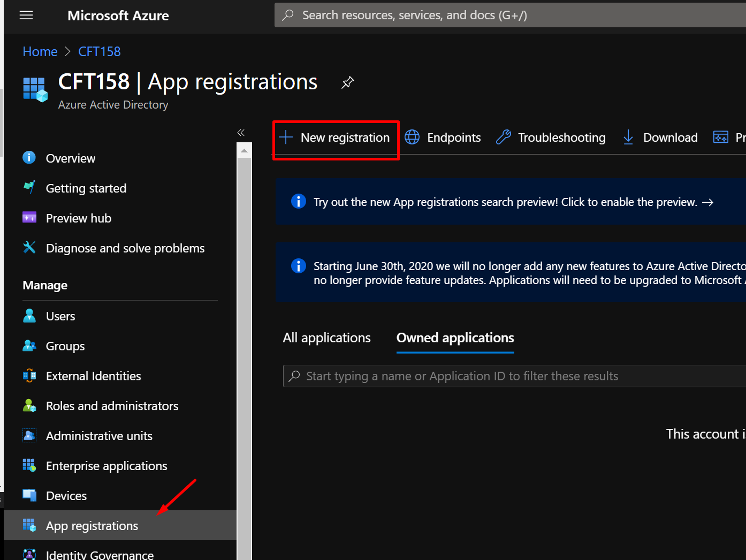746x560 pixels.
Task: Open Troubleshooting wrench icon
Action: pyautogui.click(x=504, y=137)
